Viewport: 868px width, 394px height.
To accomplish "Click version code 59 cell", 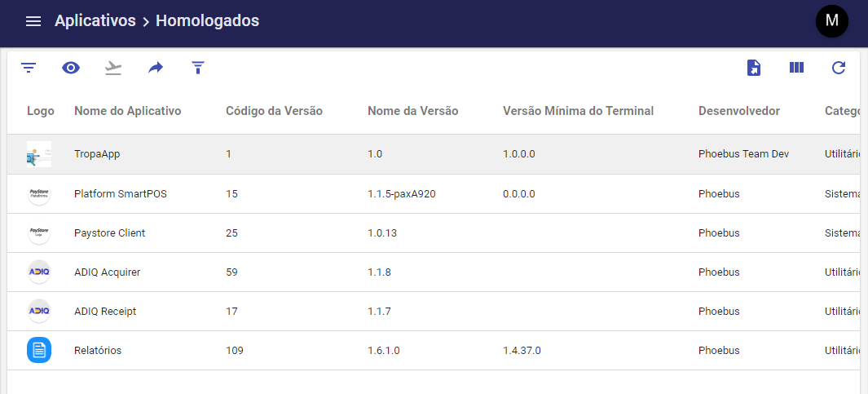I will 232,272.
